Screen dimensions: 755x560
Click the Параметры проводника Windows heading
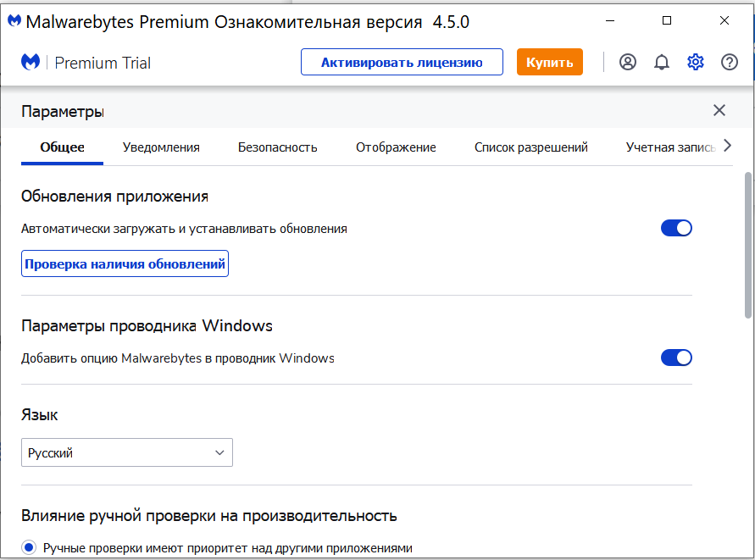click(147, 326)
